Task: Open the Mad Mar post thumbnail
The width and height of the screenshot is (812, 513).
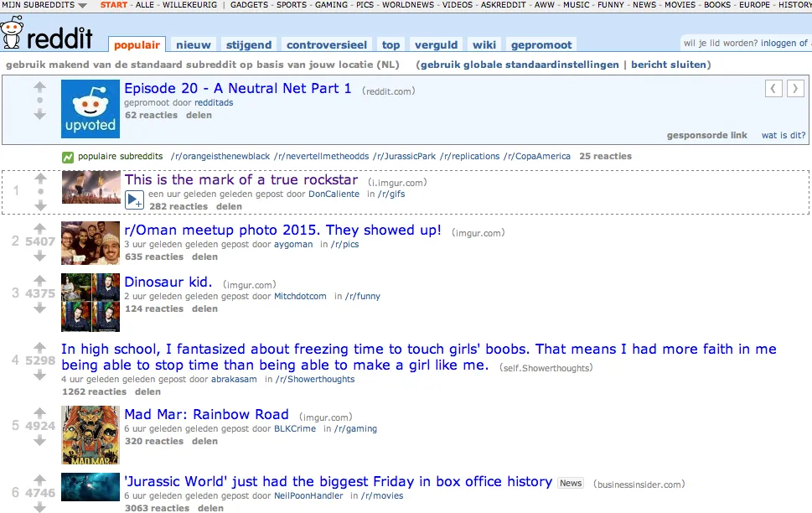Action: [91, 435]
